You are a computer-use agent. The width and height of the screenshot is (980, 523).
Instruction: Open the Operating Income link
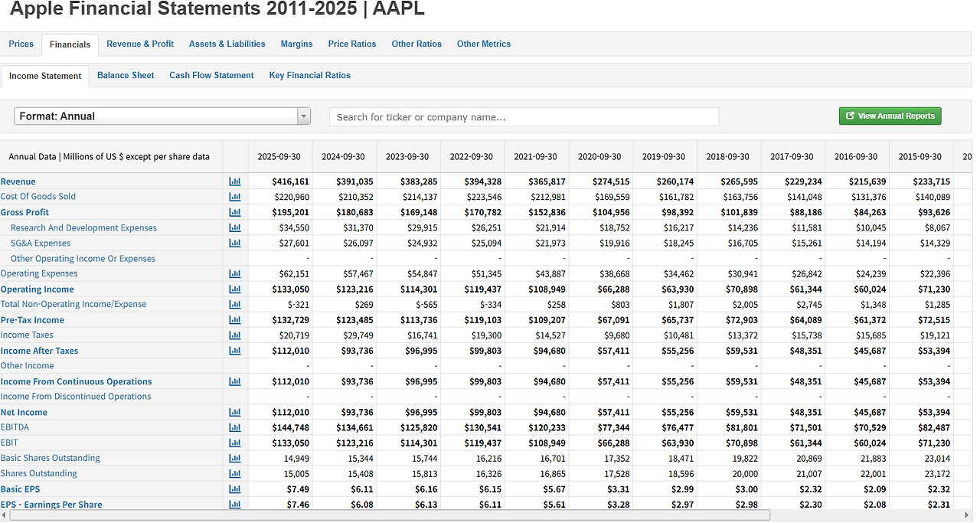(38, 289)
